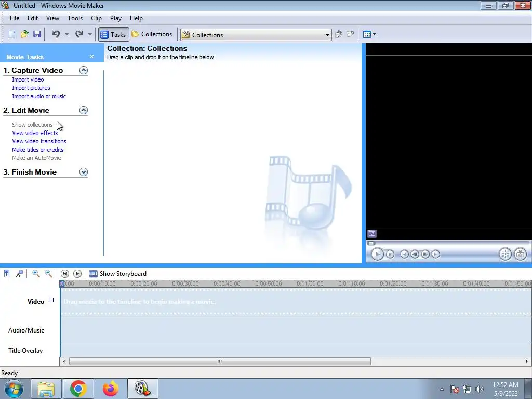The width and height of the screenshot is (532, 399).
Task: Click the Play Timeline icon
Action: coord(77,274)
